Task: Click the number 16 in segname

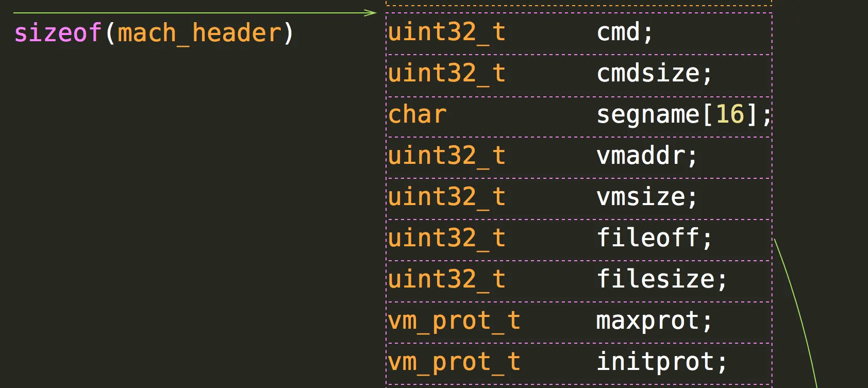Action: tap(730, 114)
